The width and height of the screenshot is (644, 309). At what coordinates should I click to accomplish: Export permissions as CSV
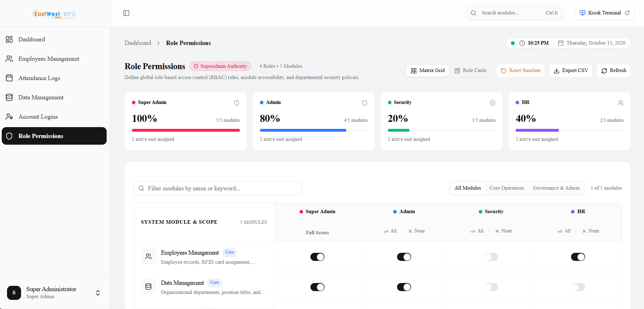tap(571, 71)
